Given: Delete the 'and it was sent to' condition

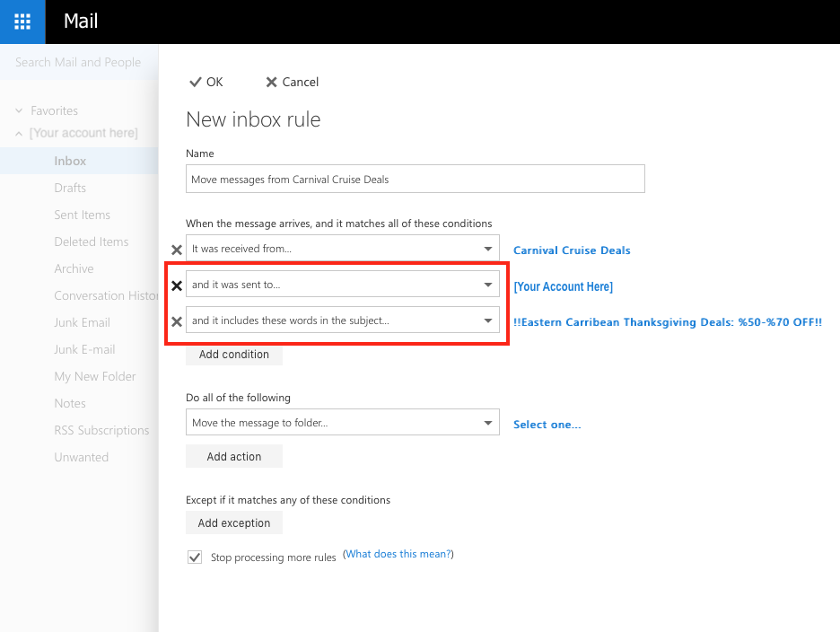Looking at the screenshot, I should pos(177,285).
